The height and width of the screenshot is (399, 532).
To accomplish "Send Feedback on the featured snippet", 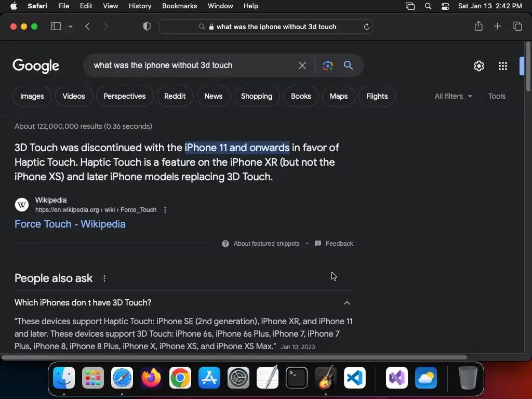I will pyautogui.click(x=334, y=244).
